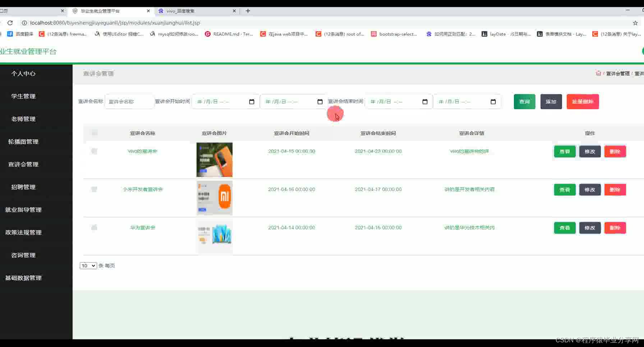644x347 pixels.
Task: Click the home icon in the breadcrumb
Action: click(x=598, y=73)
